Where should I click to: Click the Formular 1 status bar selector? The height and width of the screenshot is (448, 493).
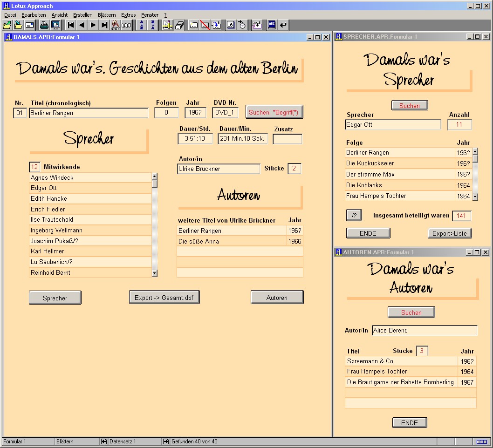click(x=27, y=441)
